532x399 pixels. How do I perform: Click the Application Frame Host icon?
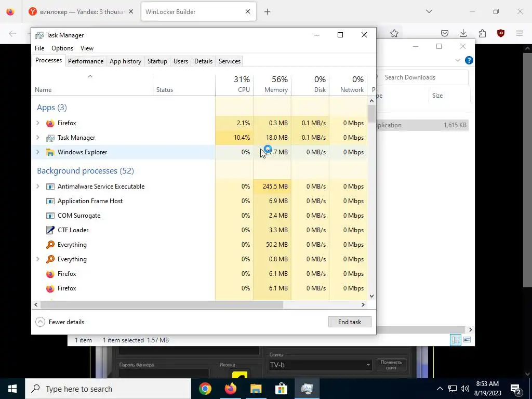pyautogui.click(x=50, y=201)
